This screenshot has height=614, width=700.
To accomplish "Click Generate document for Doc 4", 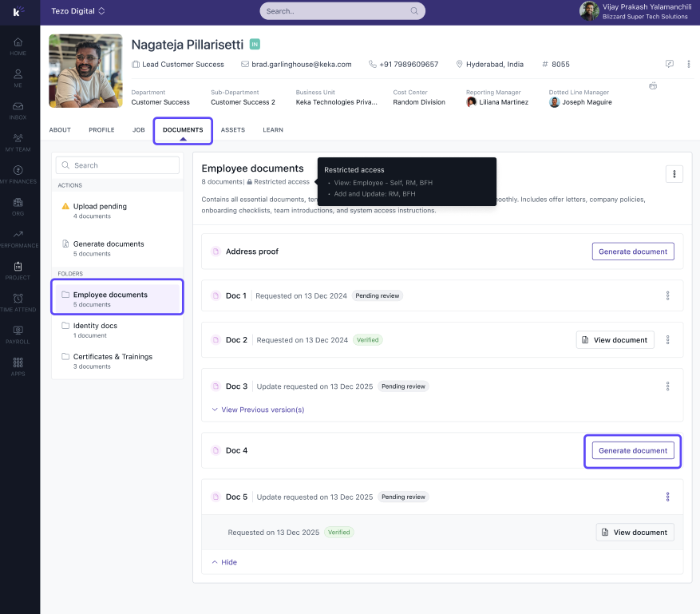I will [x=632, y=450].
